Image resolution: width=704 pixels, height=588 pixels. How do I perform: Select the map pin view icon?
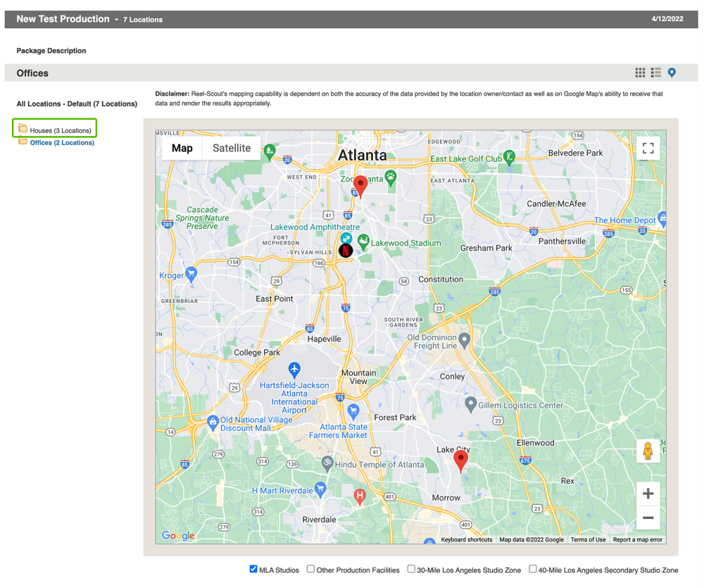tap(672, 73)
